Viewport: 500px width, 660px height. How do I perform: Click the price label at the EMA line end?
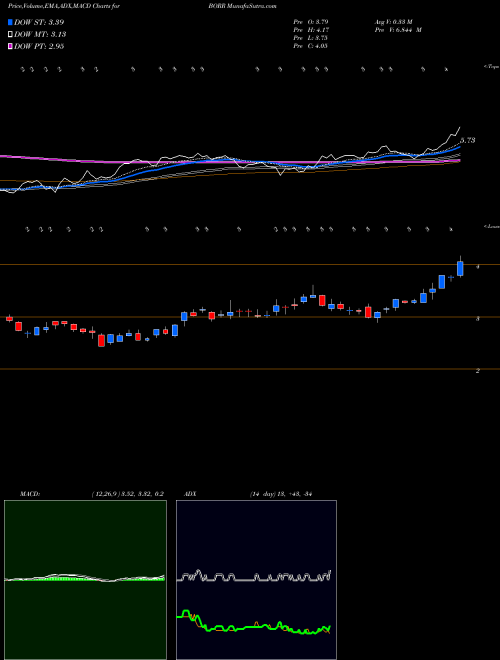click(468, 140)
